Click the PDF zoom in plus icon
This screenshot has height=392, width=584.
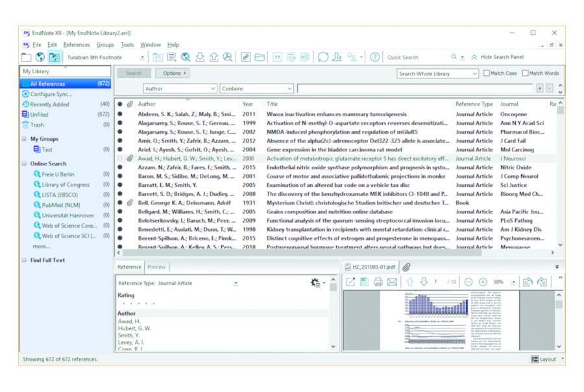483,282
